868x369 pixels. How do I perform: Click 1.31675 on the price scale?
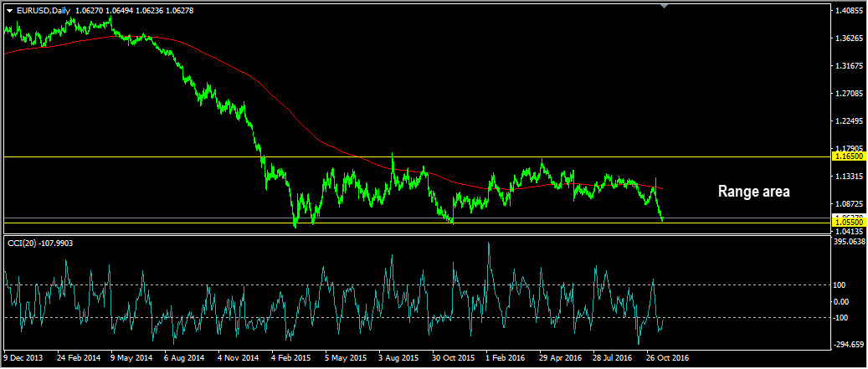coord(850,66)
